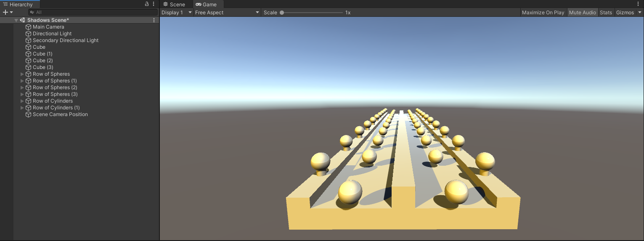Click the cube icon beside Cube (3)
This screenshot has height=241, width=644.
point(29,67)
